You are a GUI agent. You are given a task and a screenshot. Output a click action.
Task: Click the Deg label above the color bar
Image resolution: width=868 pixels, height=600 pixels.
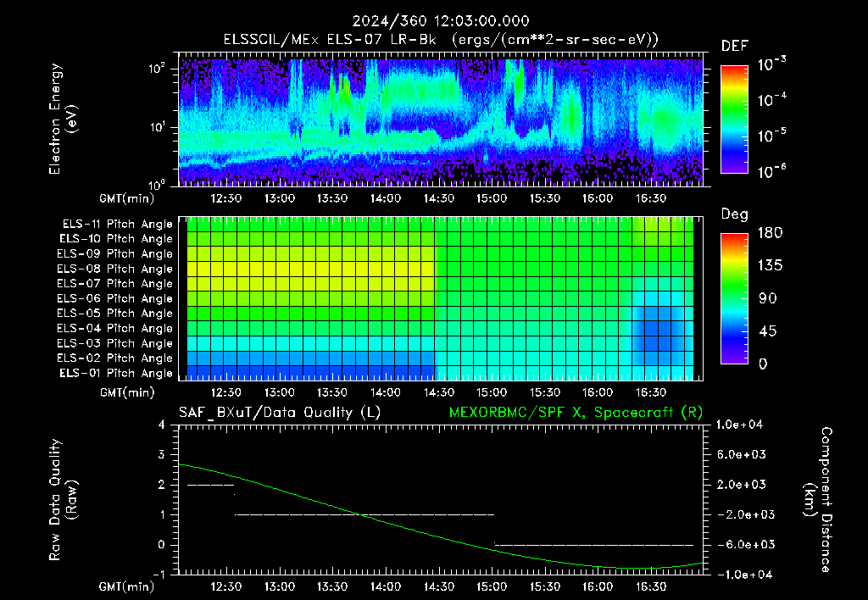point(735,214)
